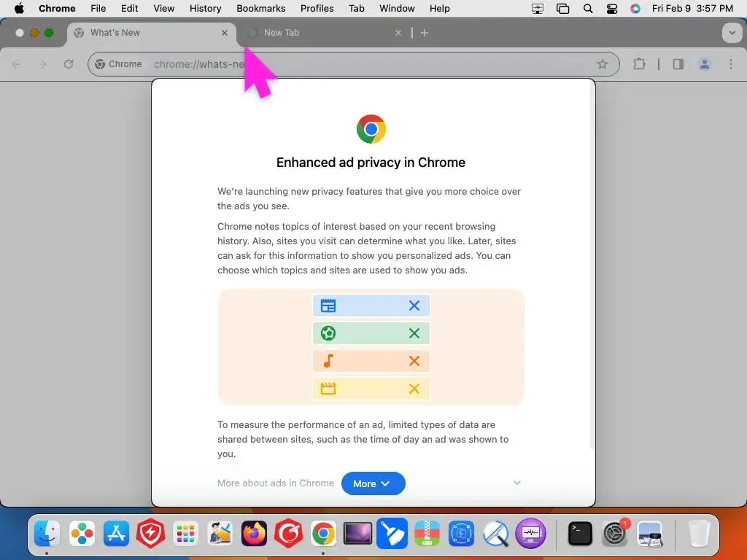This screenshot has height=560, width=747.
Task: Click the Siri menu bar icon
Action: point(635,9)
